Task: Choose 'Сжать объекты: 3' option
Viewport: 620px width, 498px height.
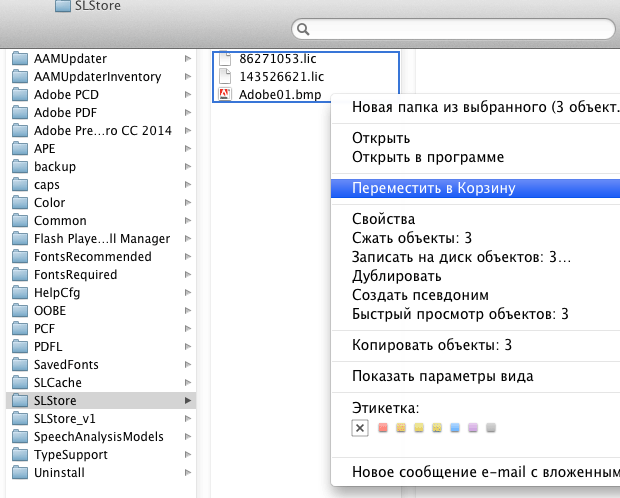Action: pyautogui.click(x=475, y=238)
